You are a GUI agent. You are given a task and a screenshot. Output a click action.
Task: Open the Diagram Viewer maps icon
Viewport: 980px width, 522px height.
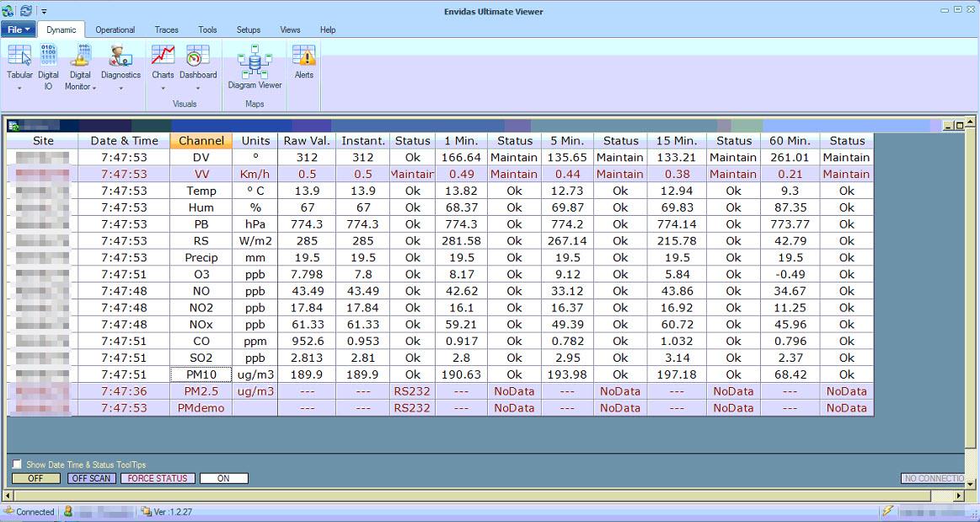click(254, 61)
